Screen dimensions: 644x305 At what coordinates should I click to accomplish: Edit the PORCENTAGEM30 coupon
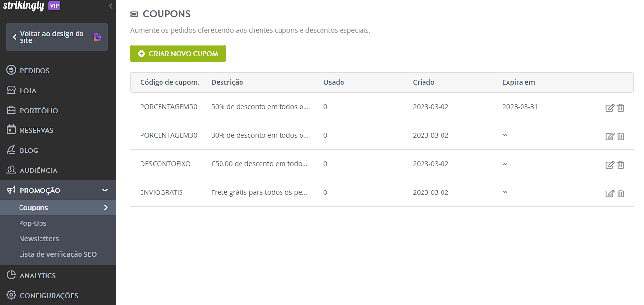pyautogui.click(x=610, y=136)
